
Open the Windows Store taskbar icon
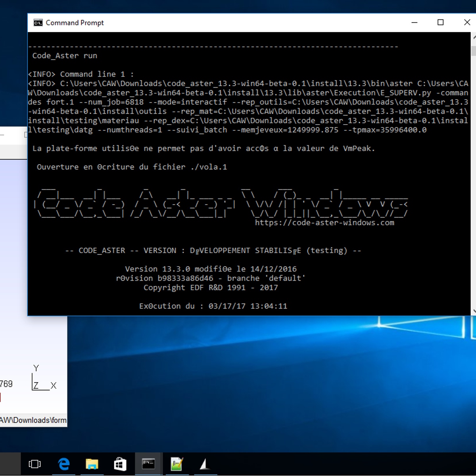point(120,464)
